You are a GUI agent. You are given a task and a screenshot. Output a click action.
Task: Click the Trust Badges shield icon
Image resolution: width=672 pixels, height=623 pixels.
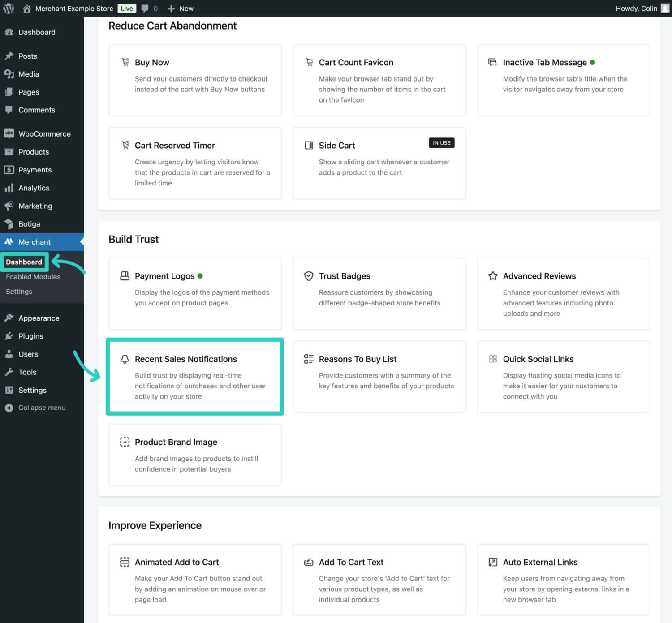point(309,276)
